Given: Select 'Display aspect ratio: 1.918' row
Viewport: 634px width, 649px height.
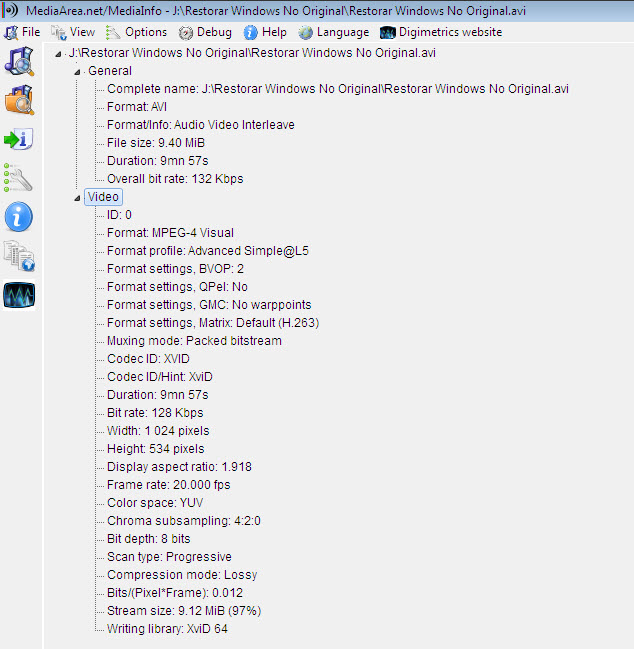Looking at the screenshot, I should 179,467.
